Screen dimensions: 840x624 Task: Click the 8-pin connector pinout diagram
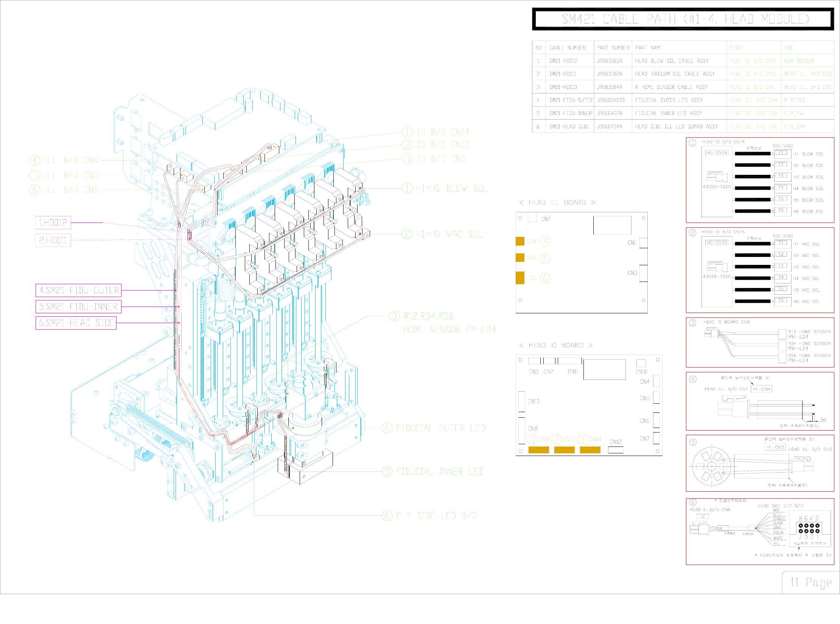pyautogui.click(x=809, y=528)
